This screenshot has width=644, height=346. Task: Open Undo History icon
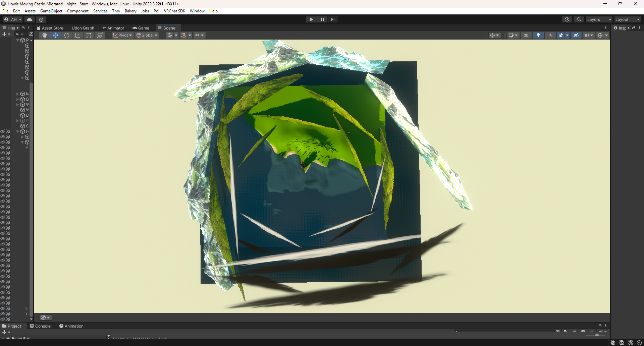(567, 19)
